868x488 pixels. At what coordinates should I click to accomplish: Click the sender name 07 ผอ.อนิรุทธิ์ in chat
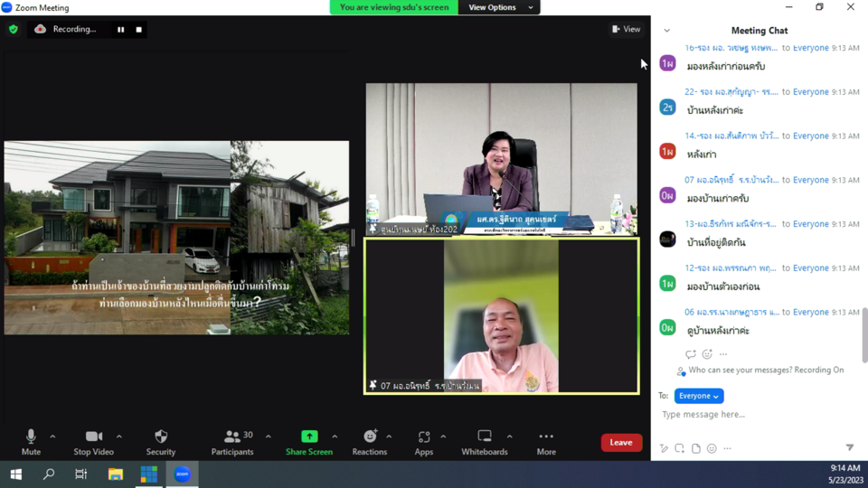[x=731, y=180]
